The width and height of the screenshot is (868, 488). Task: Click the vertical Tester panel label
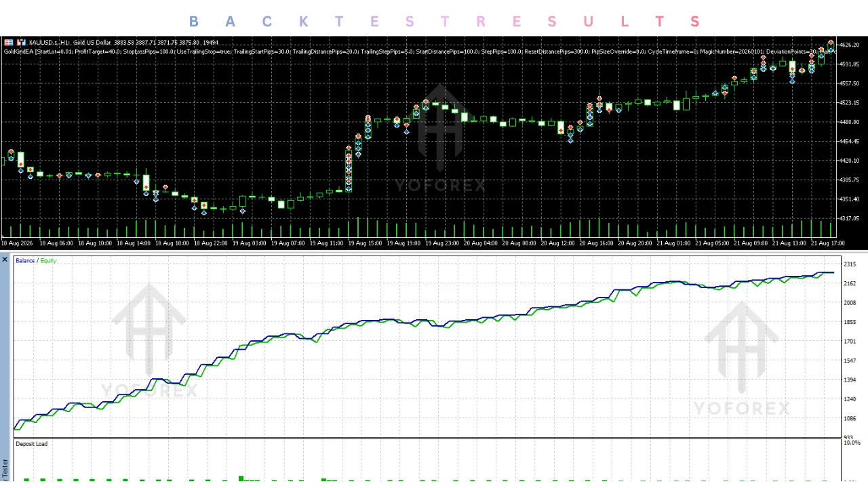5,469
